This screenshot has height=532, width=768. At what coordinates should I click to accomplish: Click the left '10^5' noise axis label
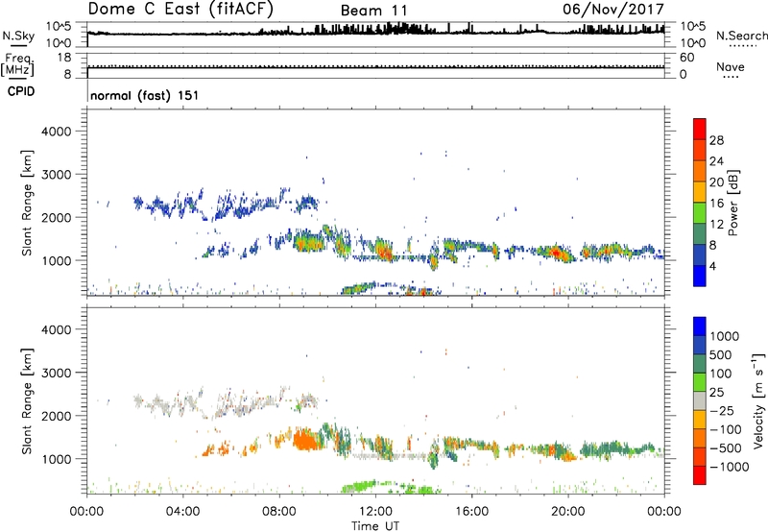(59, 26)
